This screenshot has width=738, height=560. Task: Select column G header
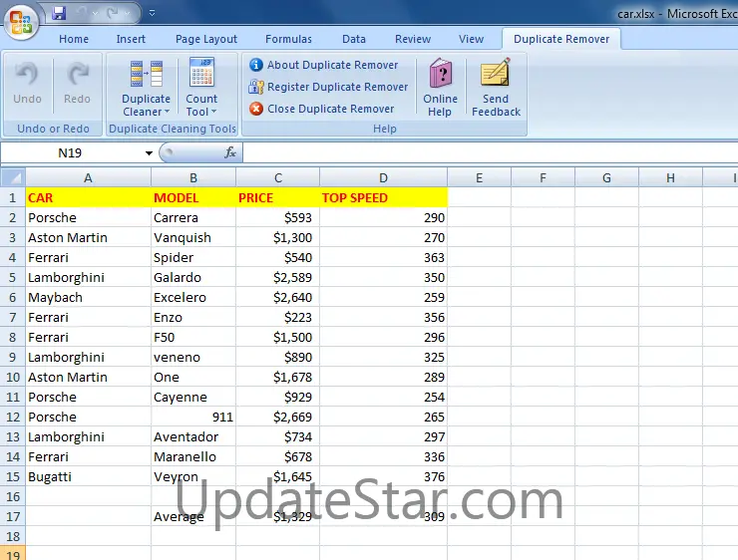(x=606, y=178)
